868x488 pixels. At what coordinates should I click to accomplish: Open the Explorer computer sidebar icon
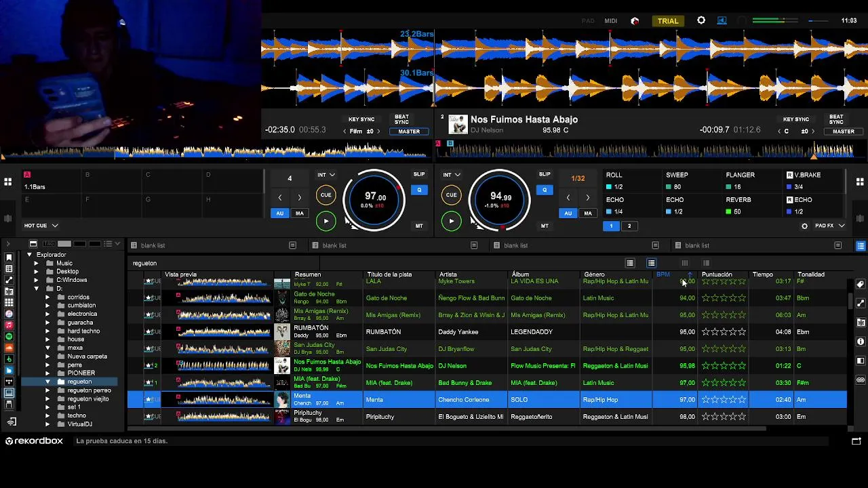tap(9, 393)
